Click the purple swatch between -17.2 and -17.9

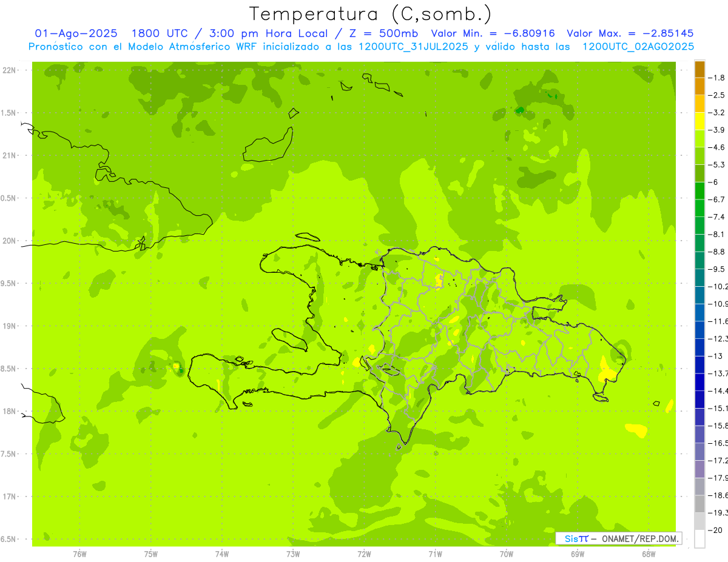(x=699, y=469)
